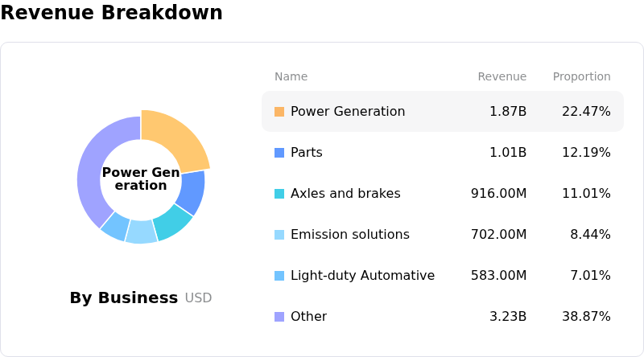Sort by the Revenue column header

[x=502, y=77]
